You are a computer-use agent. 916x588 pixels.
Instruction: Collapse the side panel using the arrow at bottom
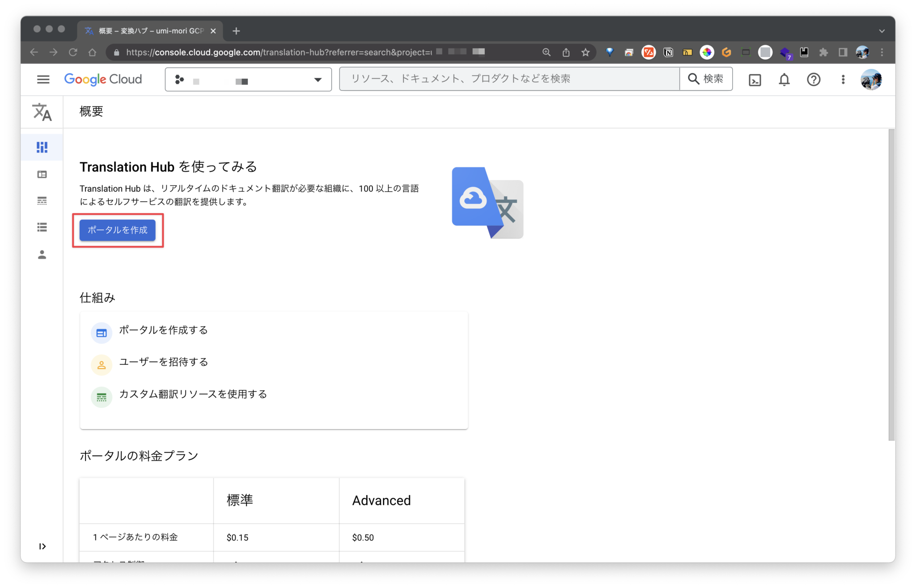[x=42, y=546]
